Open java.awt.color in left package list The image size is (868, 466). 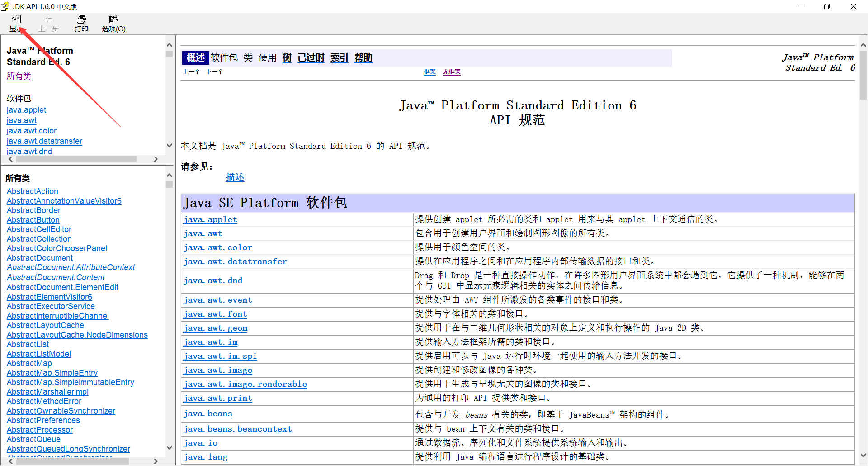(x=32, y=131)
